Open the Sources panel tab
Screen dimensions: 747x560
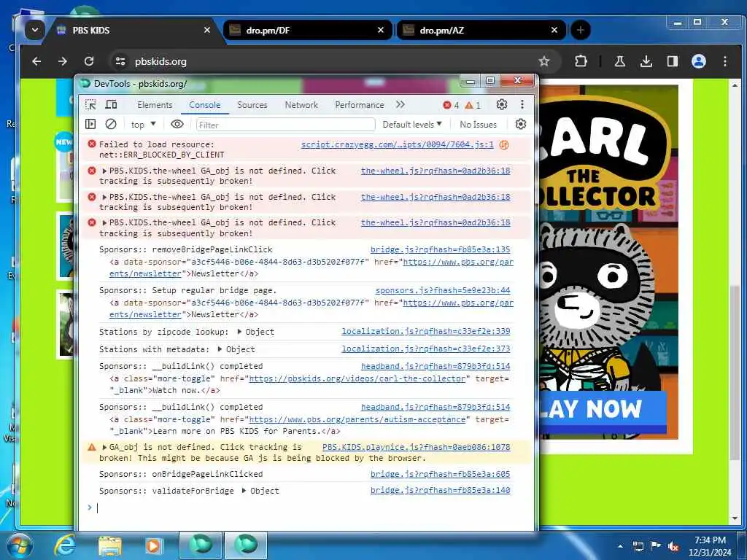click(x=252, y=105)
